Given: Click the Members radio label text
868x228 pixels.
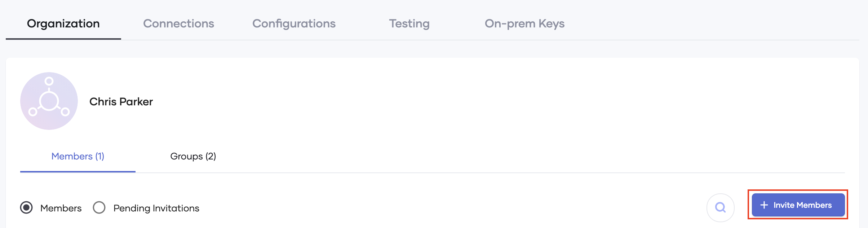Looking at the screenshot, I should click(x=61, y=208).
